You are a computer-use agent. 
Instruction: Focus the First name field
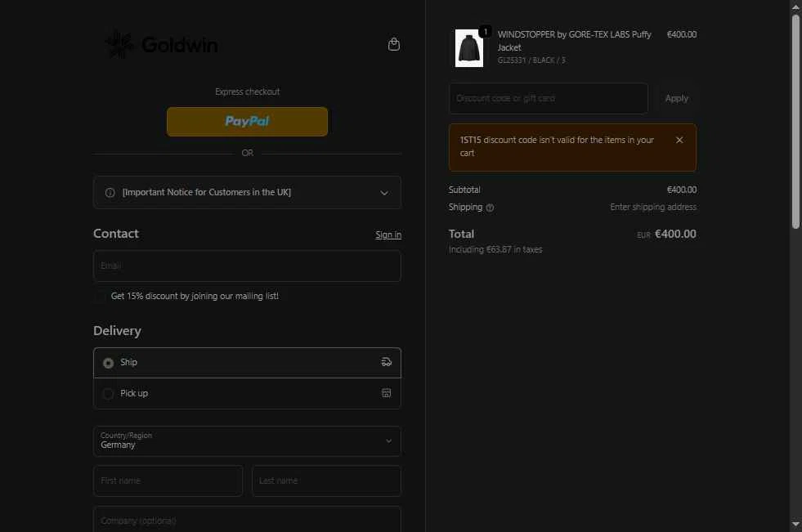pyautogui.click(x=168, y=481)
